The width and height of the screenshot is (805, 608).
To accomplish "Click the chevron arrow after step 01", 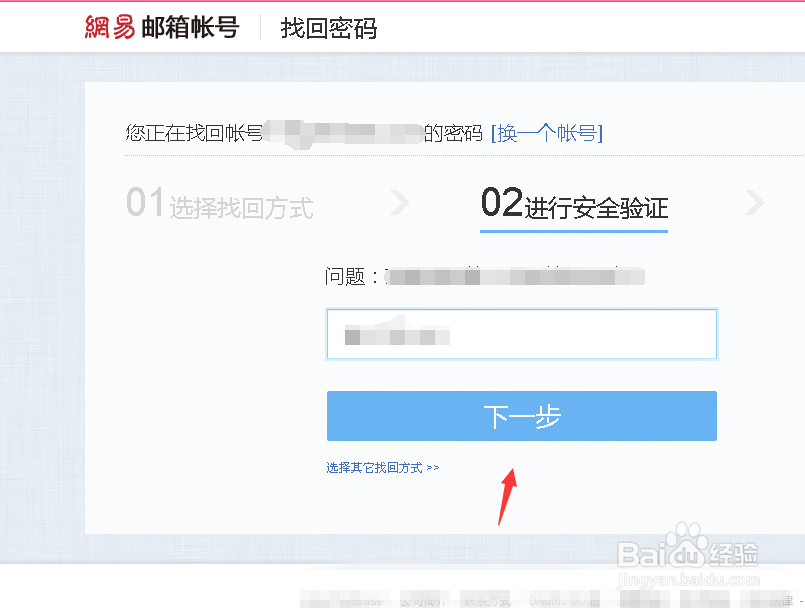I will coord(399,202).
